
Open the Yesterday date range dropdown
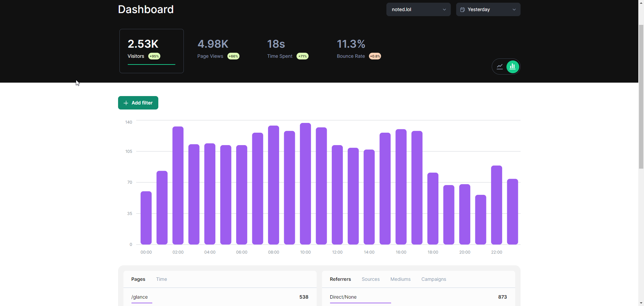(x=488, y=9)
